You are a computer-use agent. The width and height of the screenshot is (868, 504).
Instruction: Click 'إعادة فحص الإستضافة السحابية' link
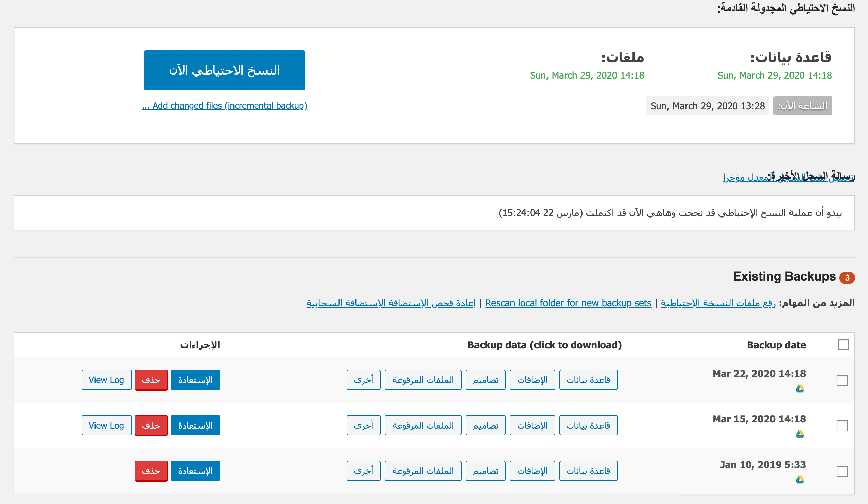click(391, 303)
